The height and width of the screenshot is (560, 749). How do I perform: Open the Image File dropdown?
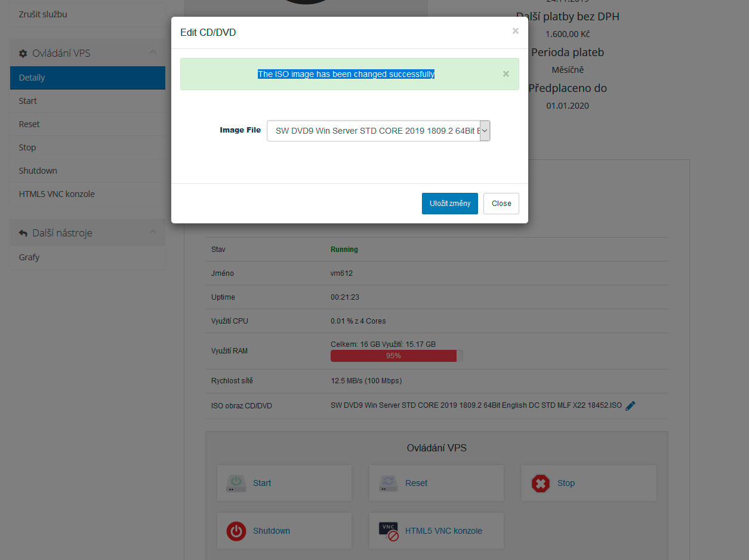(x=378, y=131)
